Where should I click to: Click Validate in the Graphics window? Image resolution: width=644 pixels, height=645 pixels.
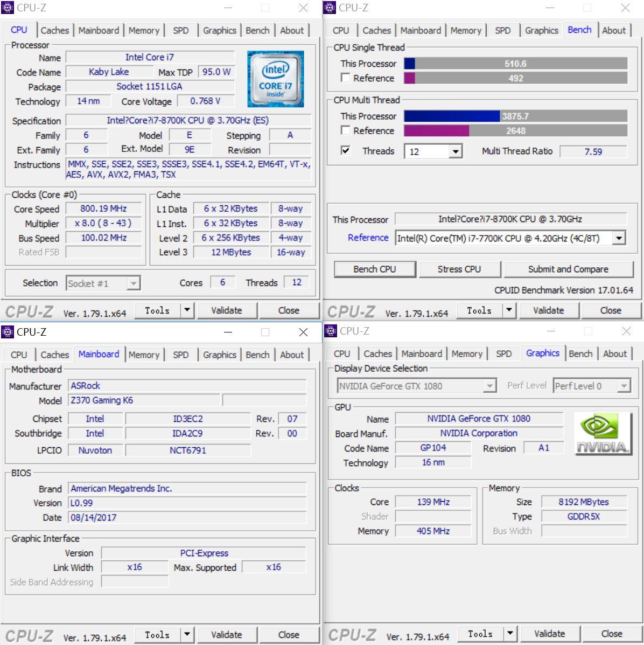[549, 634]
